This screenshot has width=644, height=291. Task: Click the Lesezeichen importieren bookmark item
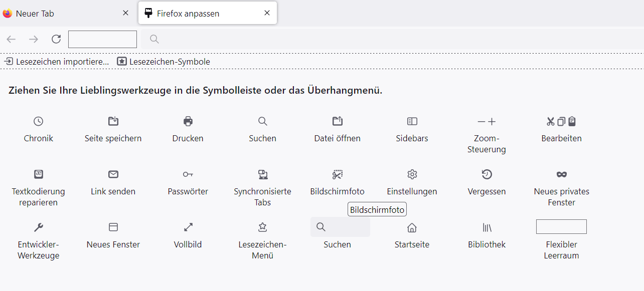point(57,62)
